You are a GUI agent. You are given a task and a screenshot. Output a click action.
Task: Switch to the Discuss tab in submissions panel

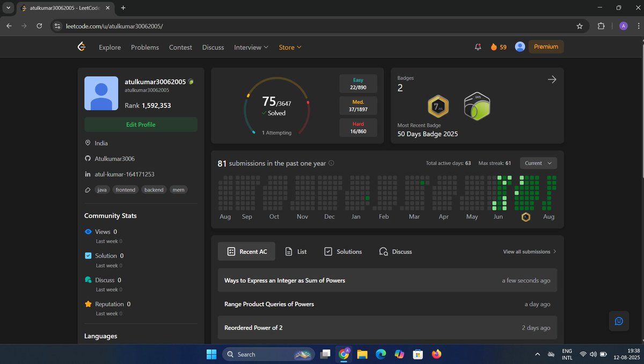coord(396,251)
